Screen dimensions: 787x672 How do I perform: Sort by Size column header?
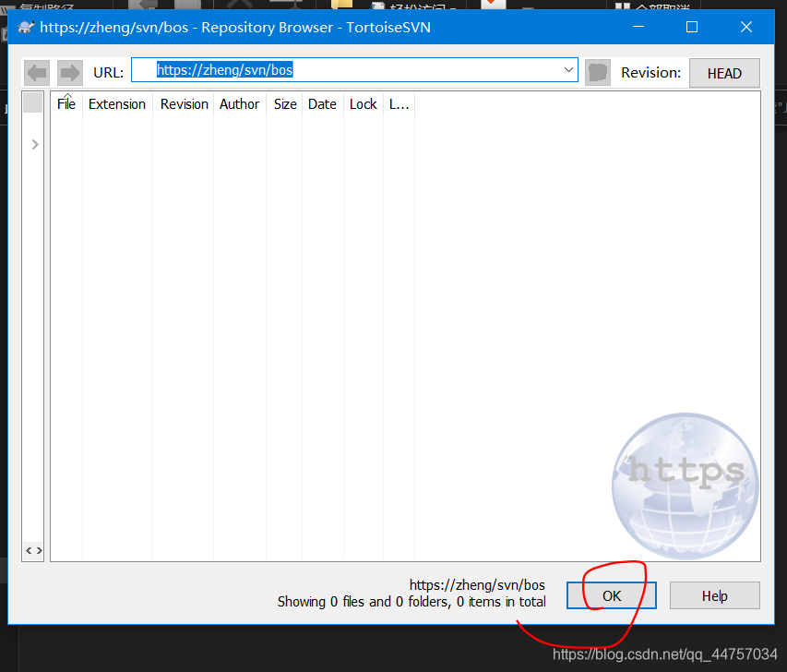(284, 104)
